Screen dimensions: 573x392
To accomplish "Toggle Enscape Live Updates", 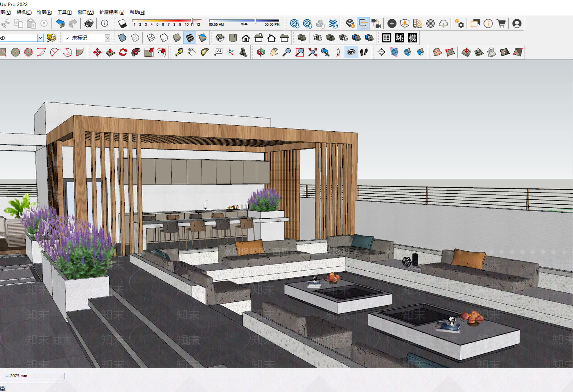I will pyautogui.click(x=363, y=24).
